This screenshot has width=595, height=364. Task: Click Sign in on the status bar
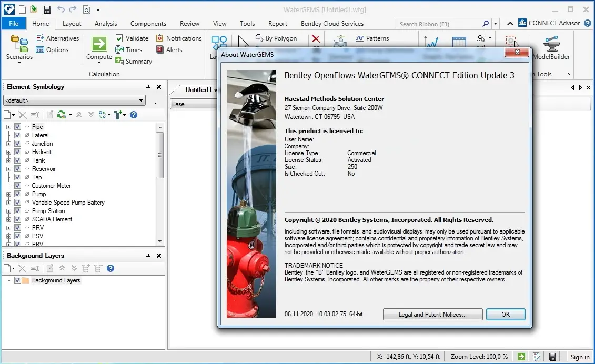580,357
